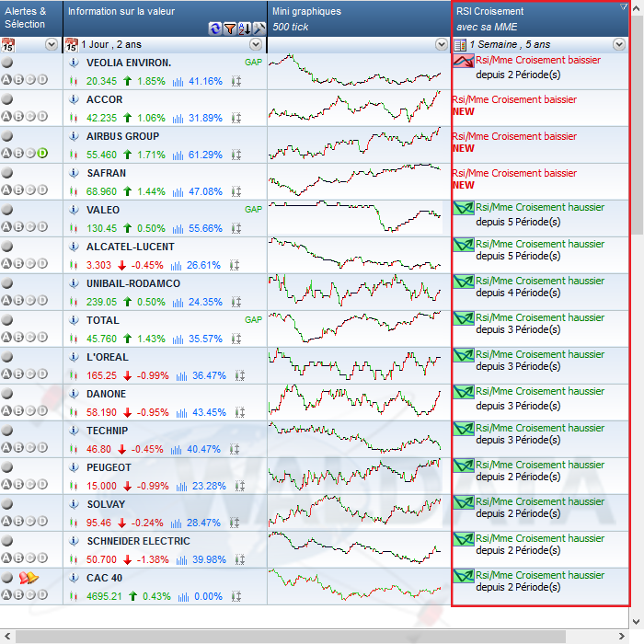This screenshot has width=644, height=644.
Task: Click -1.38% change for SCHNEIDER ELECTRIC
Action: (x=153, y=559)
